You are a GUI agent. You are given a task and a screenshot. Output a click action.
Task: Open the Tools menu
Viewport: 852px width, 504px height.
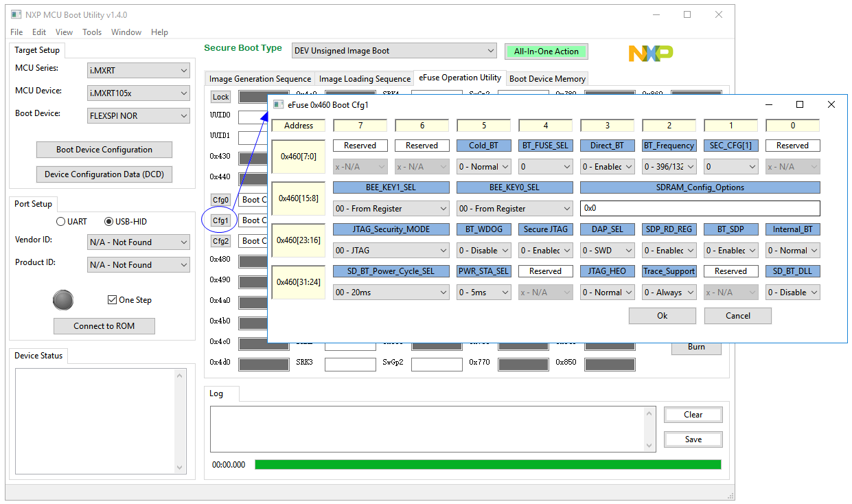[92, 32]
